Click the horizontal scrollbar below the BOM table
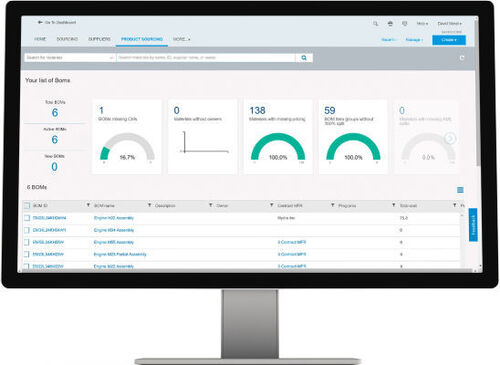 pos(247,271)
